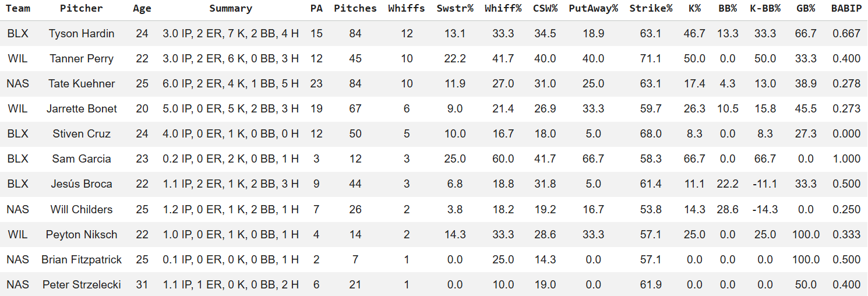The height and width of the screenshot is (296, 868).
Task: Click on Jarrette Bonet's name
Action: pyautogui.click(x=82, y=109)
